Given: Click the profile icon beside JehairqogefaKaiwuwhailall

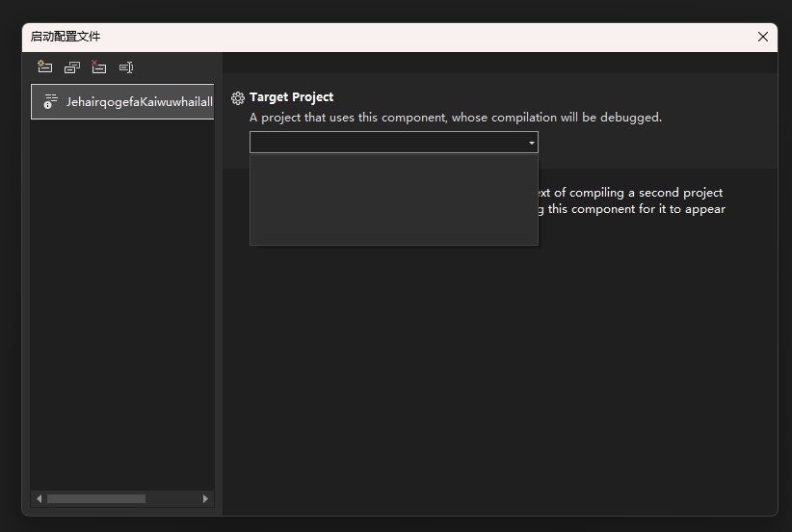Looking at the screenshot, I should coord(50,101).
